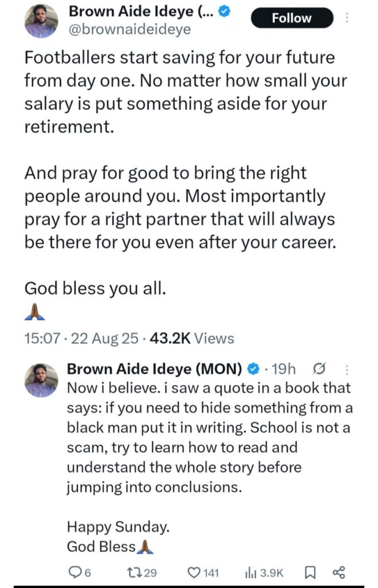Share the second tweet

[338, 572]
